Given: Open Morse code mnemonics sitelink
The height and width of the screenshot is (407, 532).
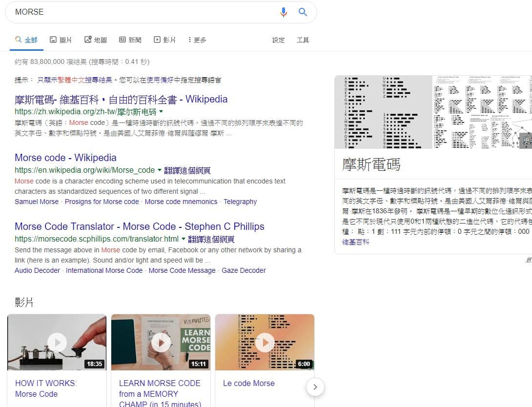Looking at the screenshot, I should (x=181, y=202).
